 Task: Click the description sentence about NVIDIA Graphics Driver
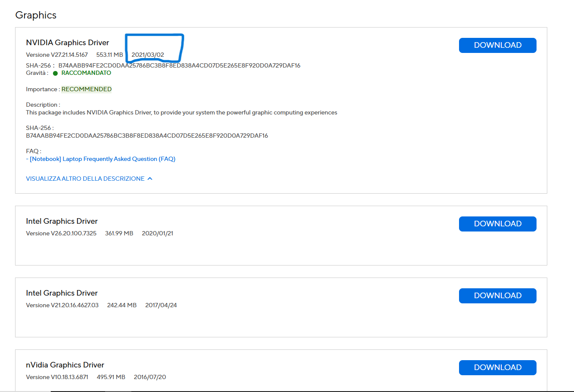tap(182, 112)
